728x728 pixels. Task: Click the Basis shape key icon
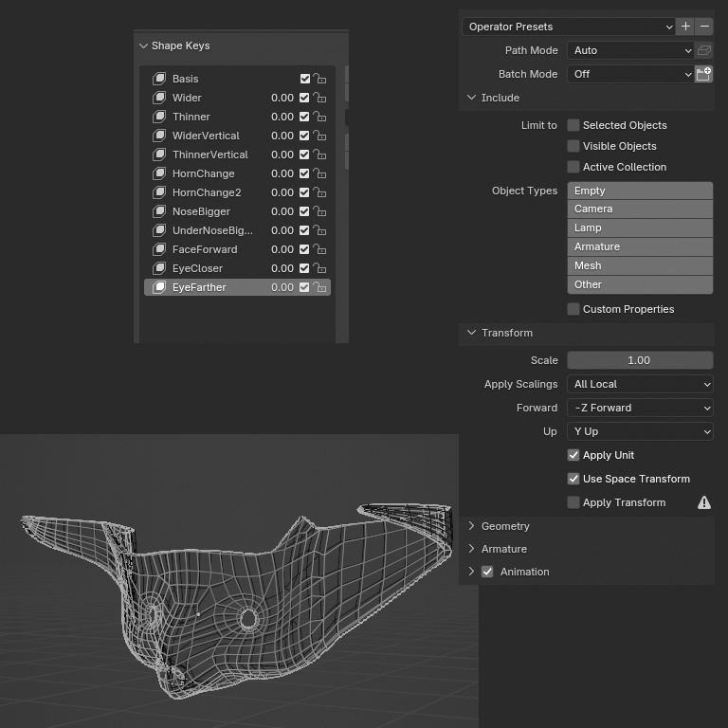tap(159, 79)
